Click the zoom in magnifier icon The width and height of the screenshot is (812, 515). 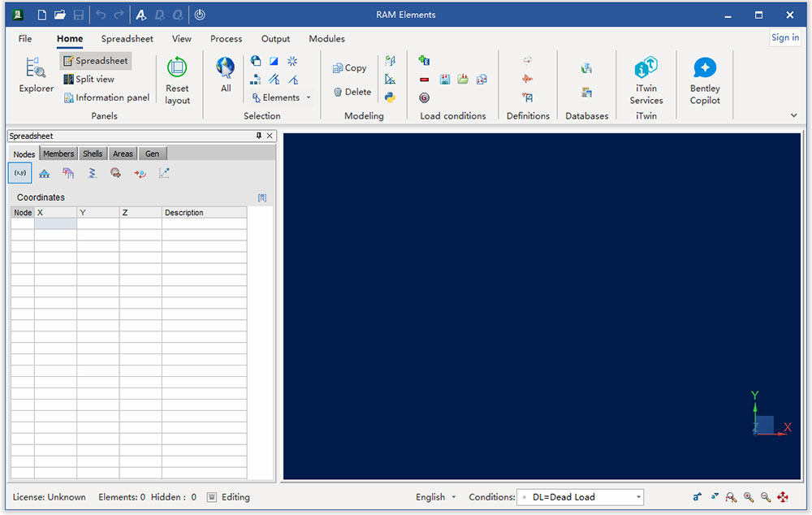tap(749, 497)
